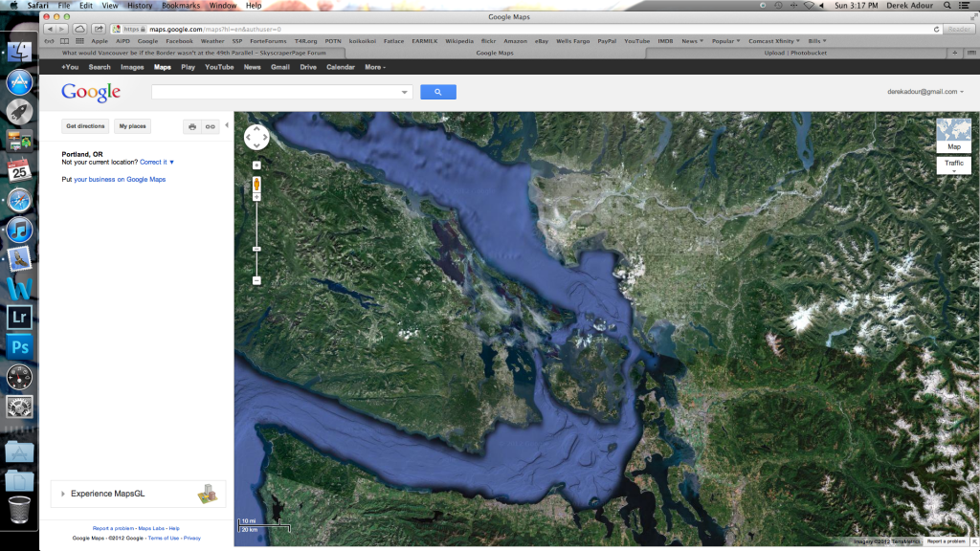The width and height of the screenshot is (980, 551).
Task: Click the print icon in the maps panel
Action: [192, 126]
